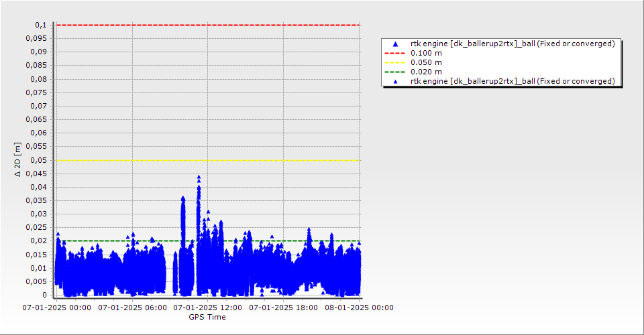The image size is (644, 335).
Task: Click the 07-01-2025 06:00 time label
Action: coord(132,308)
